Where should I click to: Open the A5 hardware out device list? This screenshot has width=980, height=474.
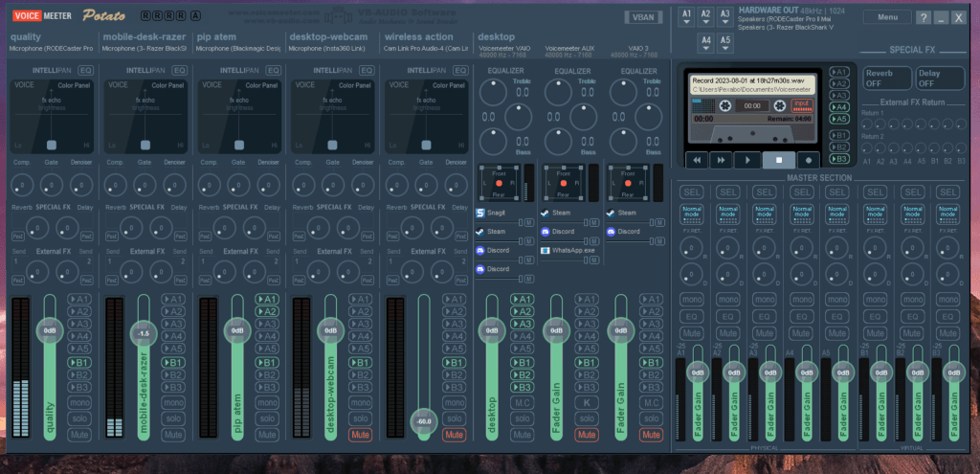725,43
